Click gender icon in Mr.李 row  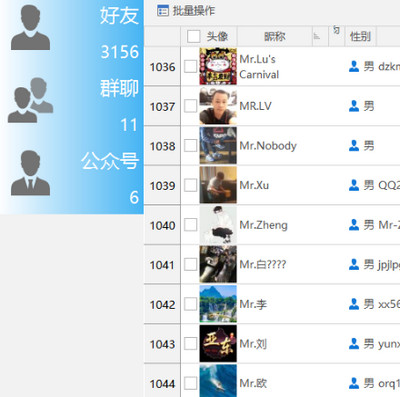pos(354,304)
